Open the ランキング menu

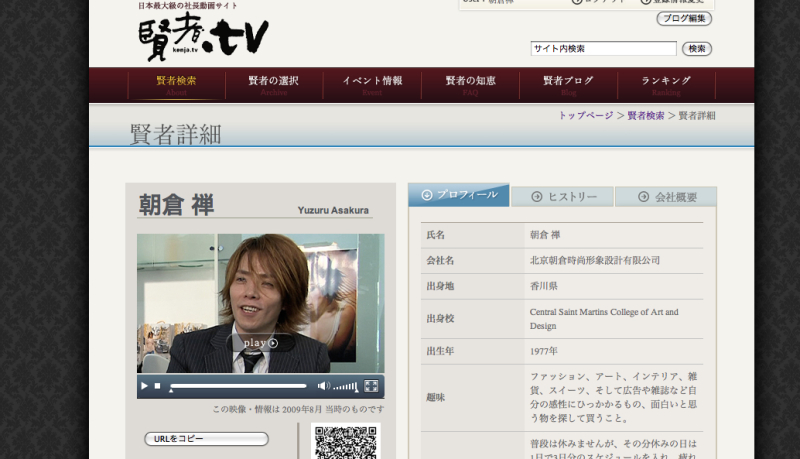[x=666, y=85]
